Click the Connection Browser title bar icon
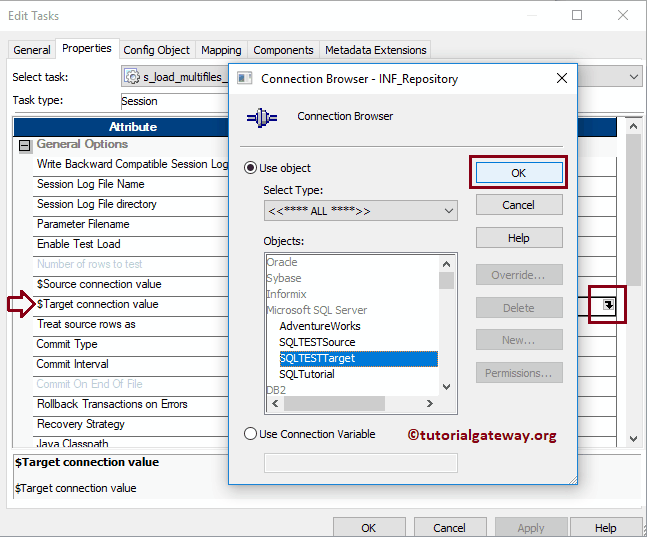Screen dimensions: 647x537 [x=245, y=78]
